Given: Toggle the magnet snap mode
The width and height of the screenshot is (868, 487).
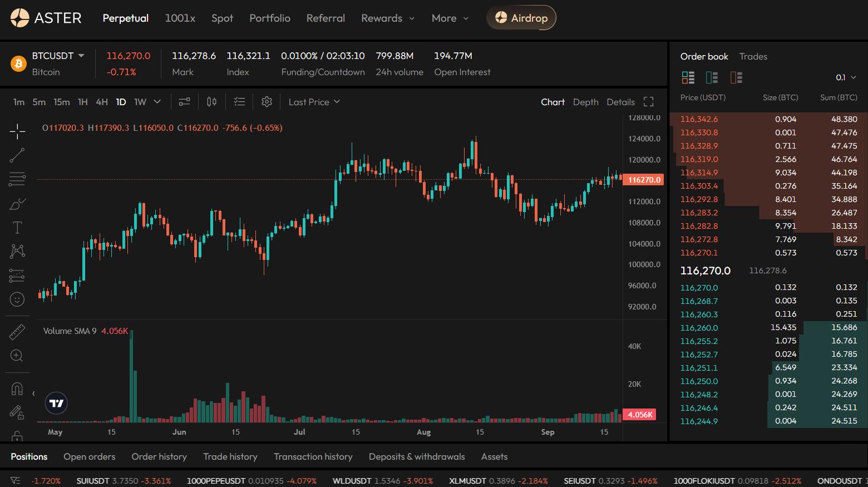Looking at the screenshot, I should [x=17, y=388].
